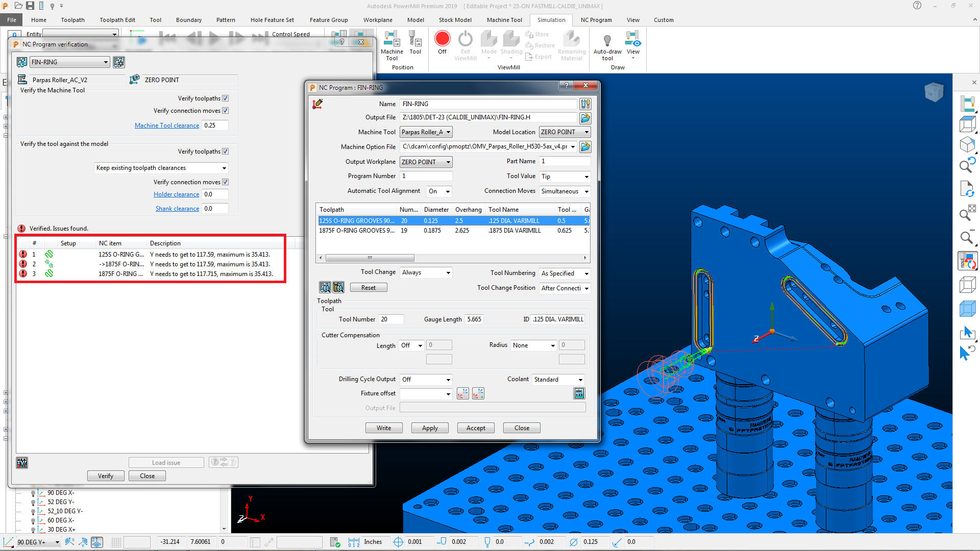
Task: Click the icon at bottom-left of verification dialog
Action: tap(22, 463)
